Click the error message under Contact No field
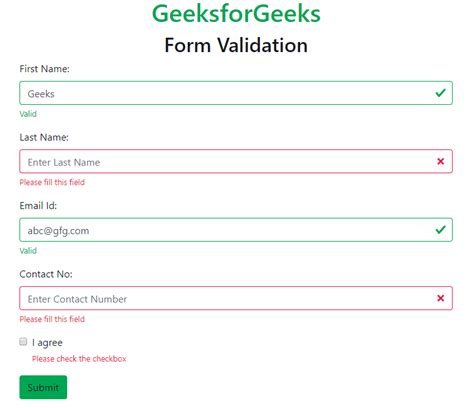The image size is (474, 408). (x=52, y=319)
